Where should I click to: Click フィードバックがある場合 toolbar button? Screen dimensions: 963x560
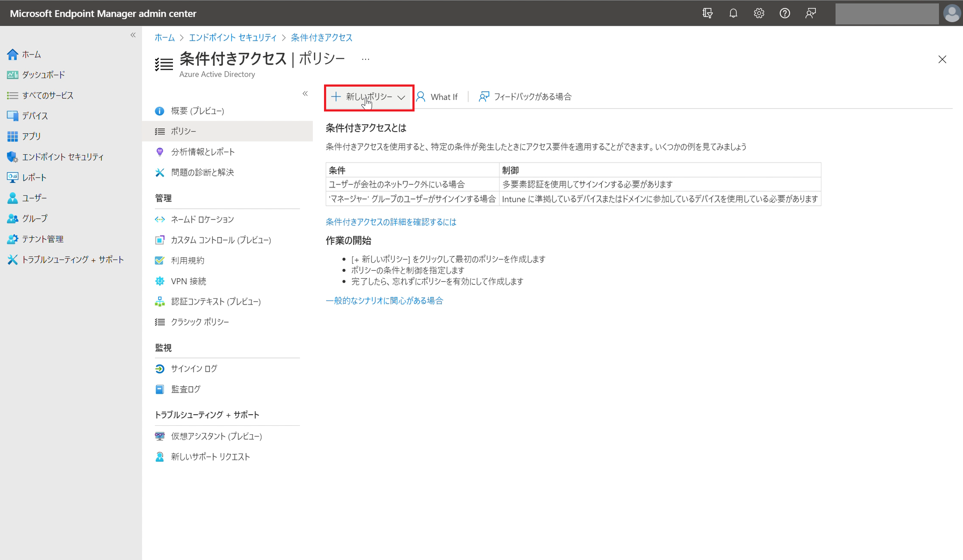pyautogui.click(x=525, y=97)
